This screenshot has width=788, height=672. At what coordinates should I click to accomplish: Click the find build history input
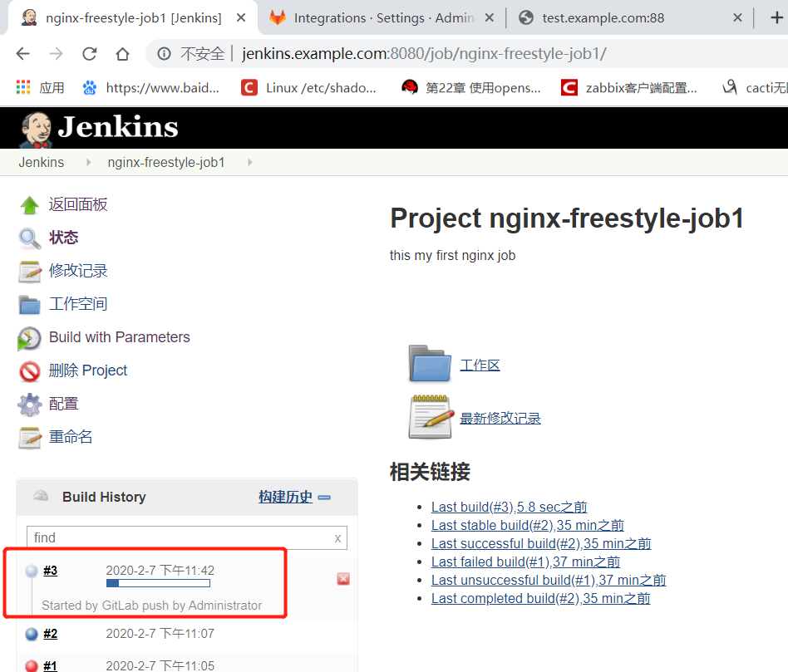pyautogui.click(x=186, y=538)
